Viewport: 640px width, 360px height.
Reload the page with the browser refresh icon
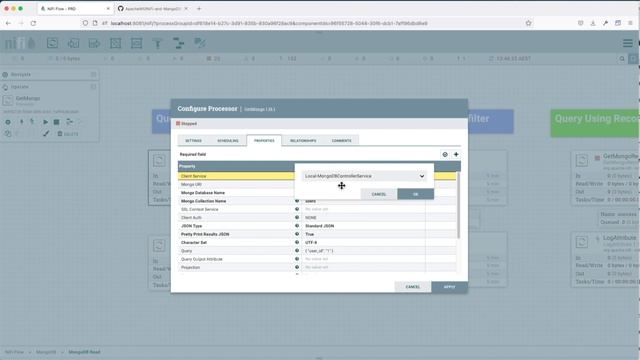coord(33,23)
